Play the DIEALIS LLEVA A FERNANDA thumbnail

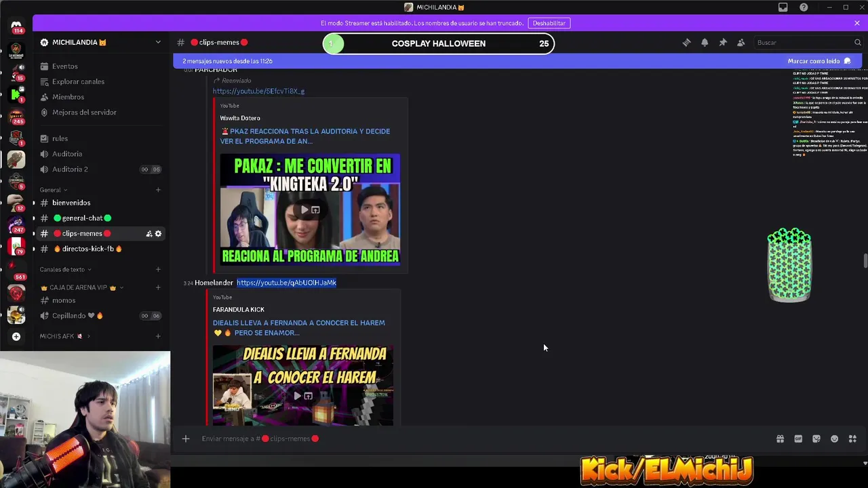(x=303, y=386)
